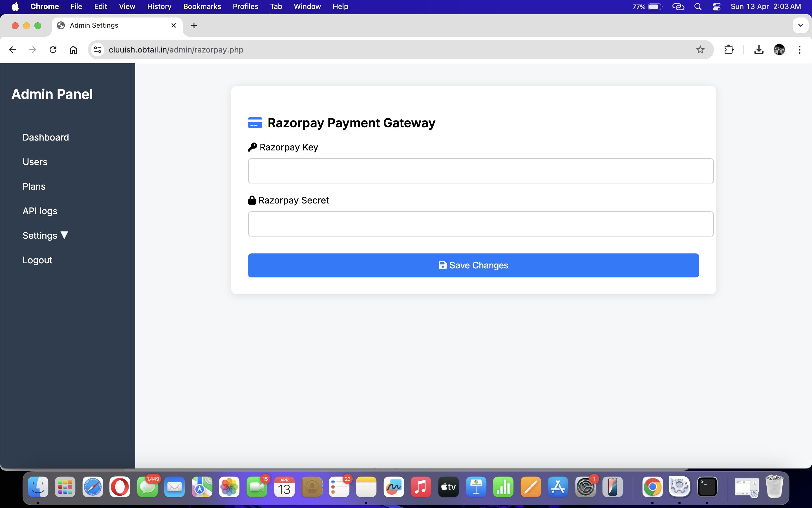Image resolution: width=812 pixels, height=508 pixels.
Task: Launch Opera from the Dock
Action: click(x=120, y=487)
